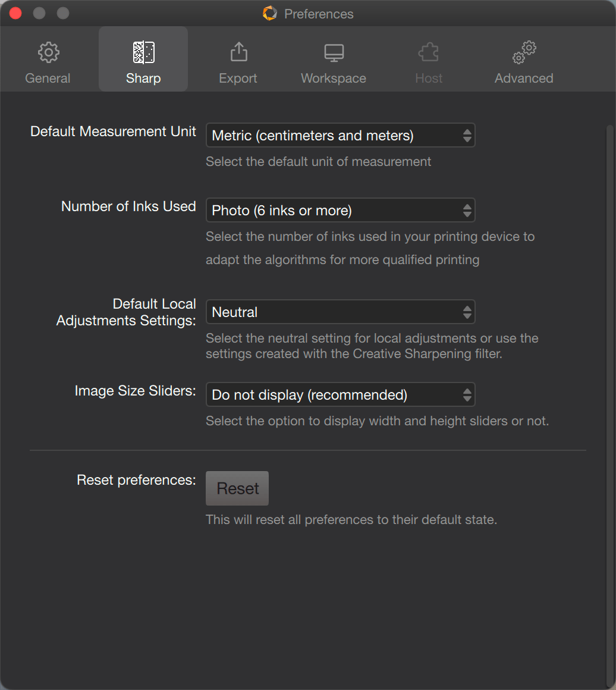Switch to the Advanced tab label
Viewport: 616px width, 690px height.
(x=524, y=79)
